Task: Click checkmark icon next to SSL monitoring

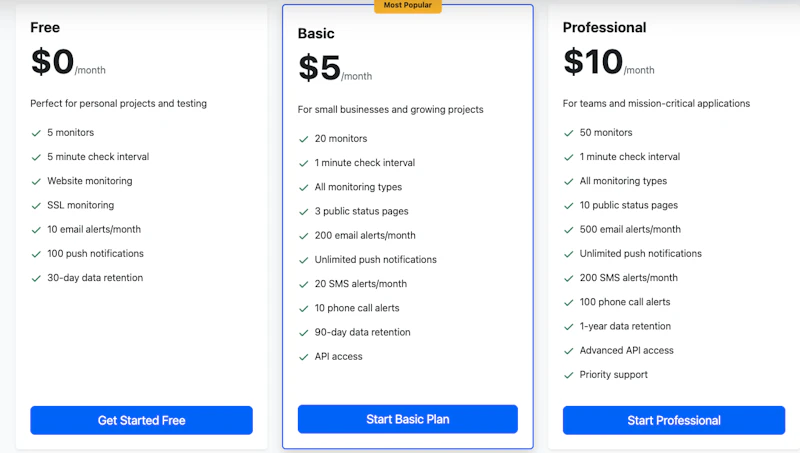Action: [36, 206]
